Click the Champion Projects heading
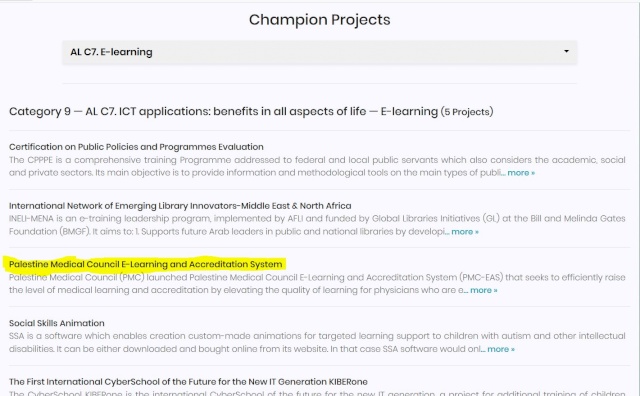This screenshot has height=396, width=640. (320, 20)
